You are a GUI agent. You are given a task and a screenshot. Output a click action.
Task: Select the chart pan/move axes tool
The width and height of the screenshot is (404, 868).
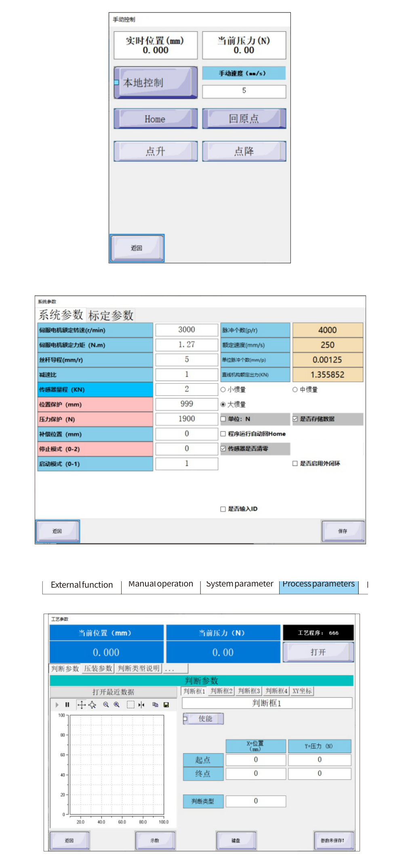click(81, 705)
